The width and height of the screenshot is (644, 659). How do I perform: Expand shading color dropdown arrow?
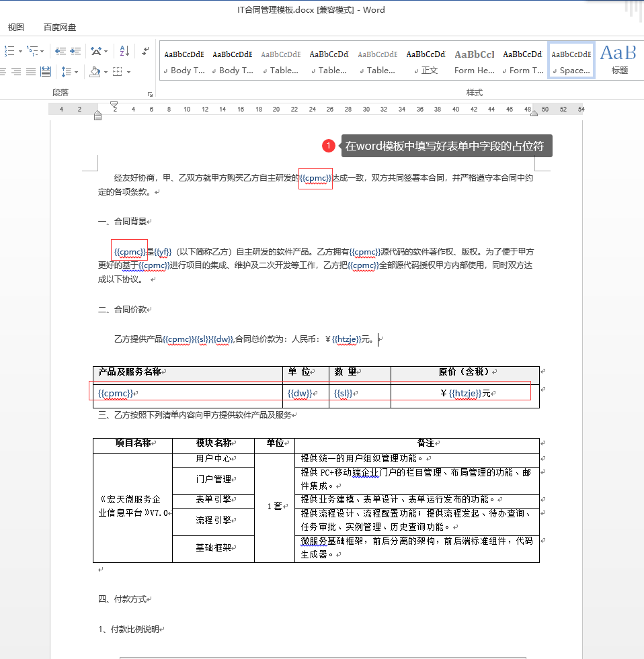106,72
